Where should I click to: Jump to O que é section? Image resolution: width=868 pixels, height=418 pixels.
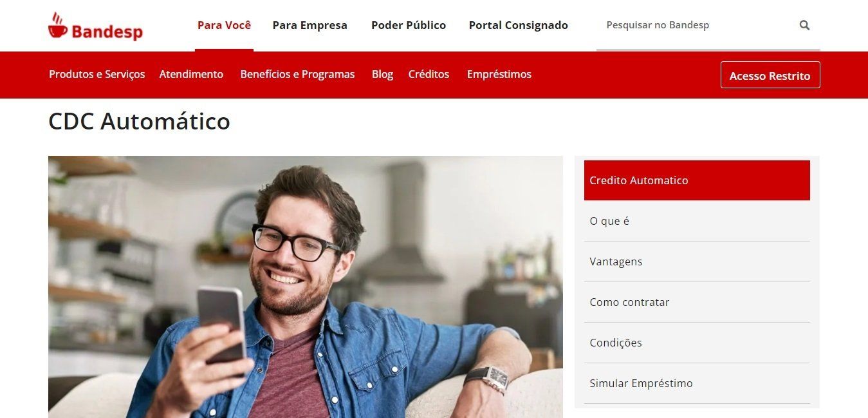coord(697,221)
